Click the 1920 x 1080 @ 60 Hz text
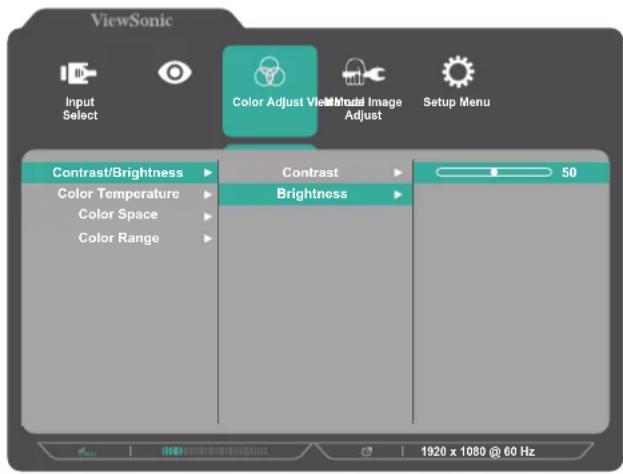The height and width of the screenshot is (474, 623). coord(478,451)
